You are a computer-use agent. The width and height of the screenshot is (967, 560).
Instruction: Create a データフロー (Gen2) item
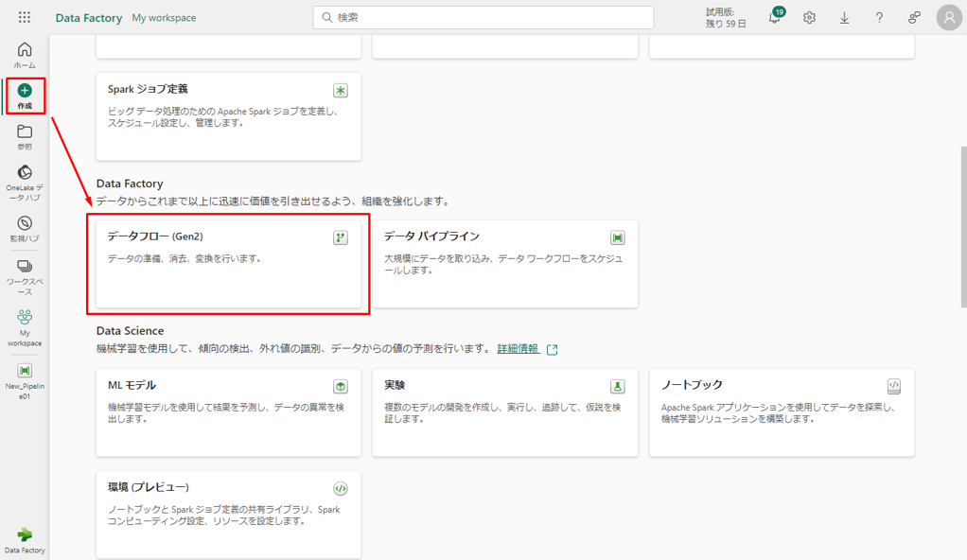228,264
